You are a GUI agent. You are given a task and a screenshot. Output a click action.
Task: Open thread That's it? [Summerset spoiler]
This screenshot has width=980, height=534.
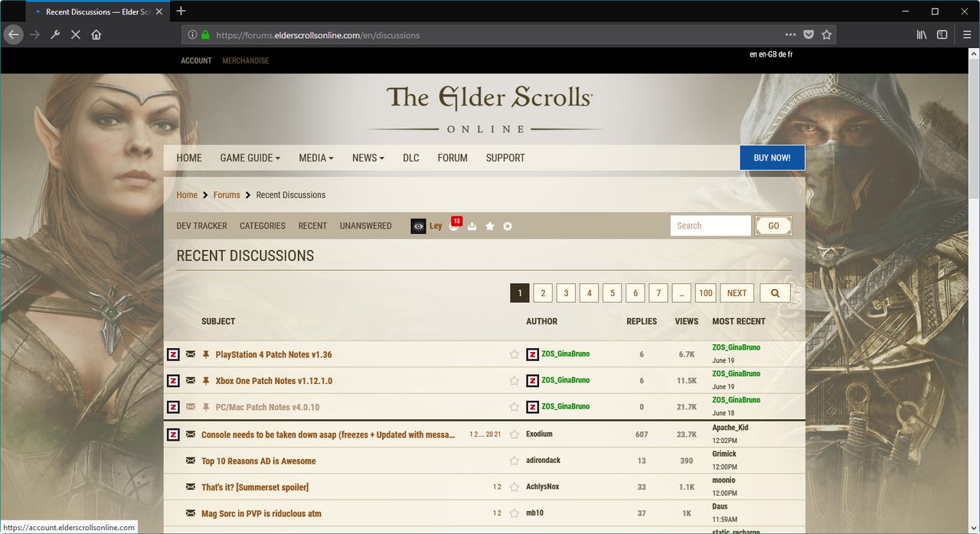(x=255, y=487)
